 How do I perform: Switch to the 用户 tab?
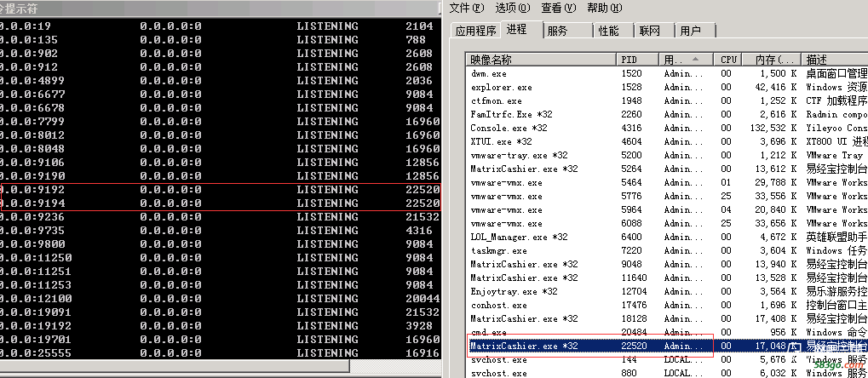pos(690,31)
